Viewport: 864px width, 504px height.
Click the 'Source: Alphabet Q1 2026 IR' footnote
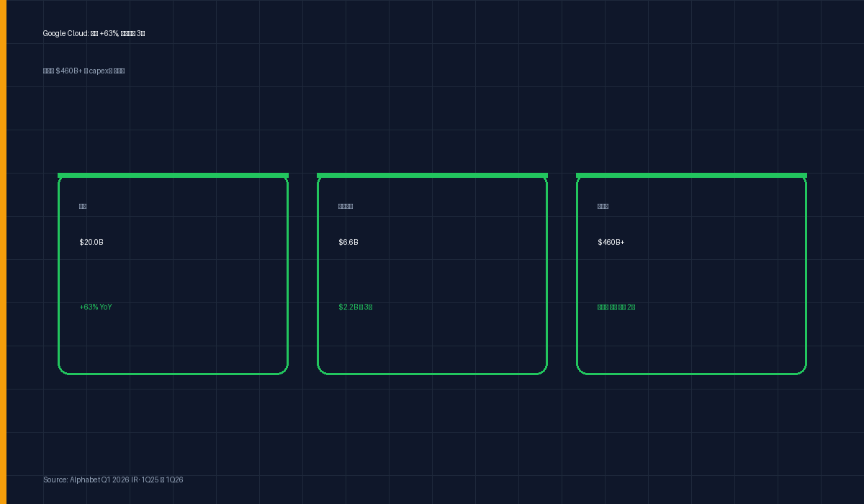[113, 480]
